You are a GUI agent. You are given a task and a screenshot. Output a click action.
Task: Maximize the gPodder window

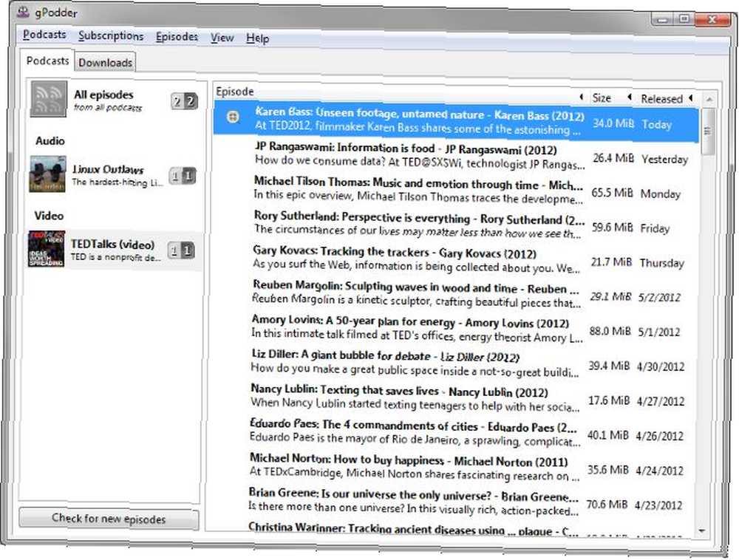click(684, 19)
